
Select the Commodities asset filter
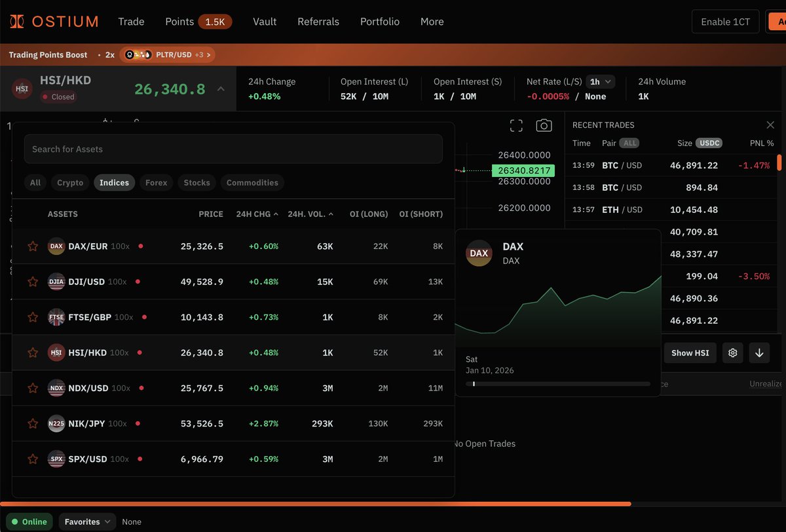click(252, 183)
